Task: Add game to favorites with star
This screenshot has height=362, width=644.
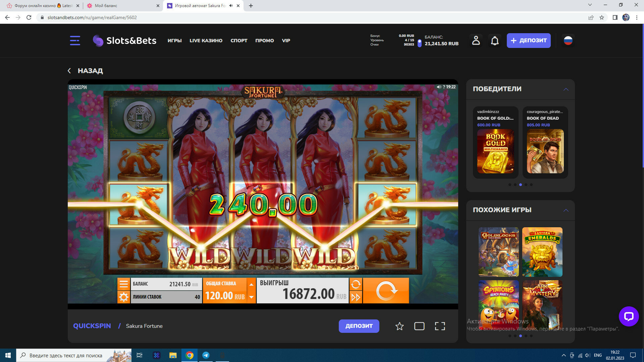Action: pyautogui.click(x=399, y=326)
